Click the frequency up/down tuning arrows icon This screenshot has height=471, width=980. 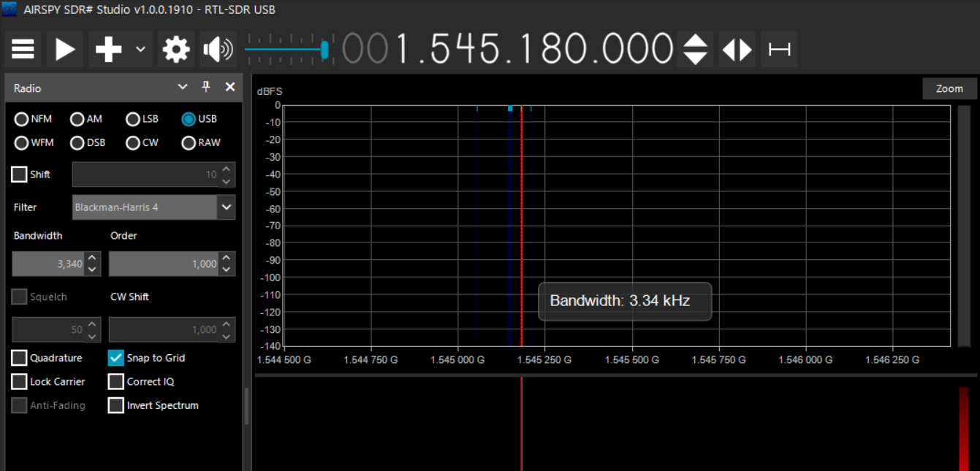click(x=695, y=50)
